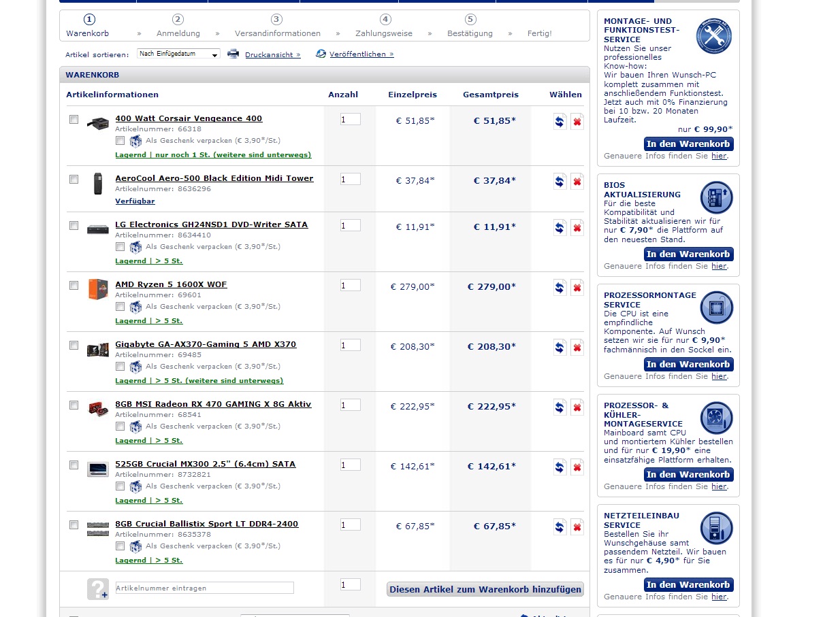The image size is (840, 617).
Task: Click quantity field for AMD Ryzen 5
Action: tap(350, 286)
